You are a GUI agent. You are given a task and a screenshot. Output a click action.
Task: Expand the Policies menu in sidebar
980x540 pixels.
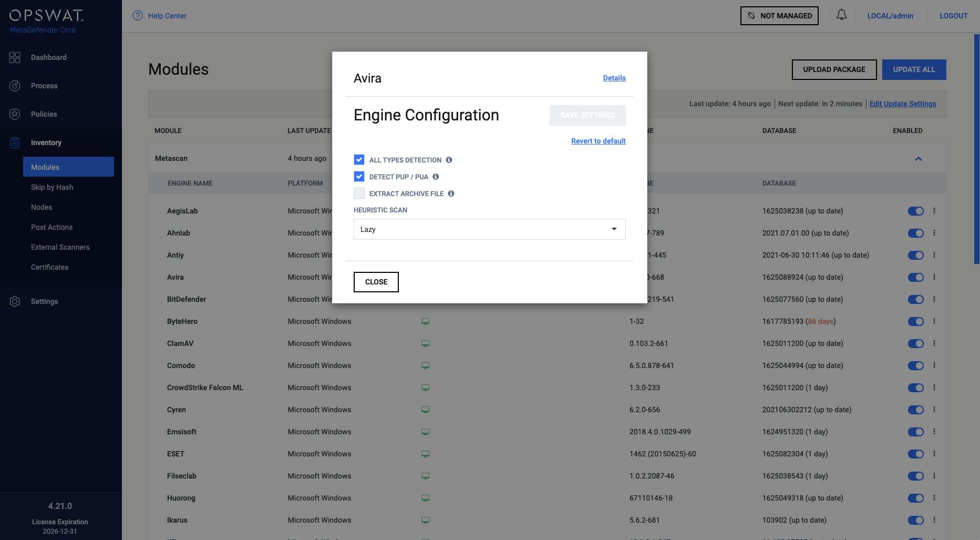(44, 114)
